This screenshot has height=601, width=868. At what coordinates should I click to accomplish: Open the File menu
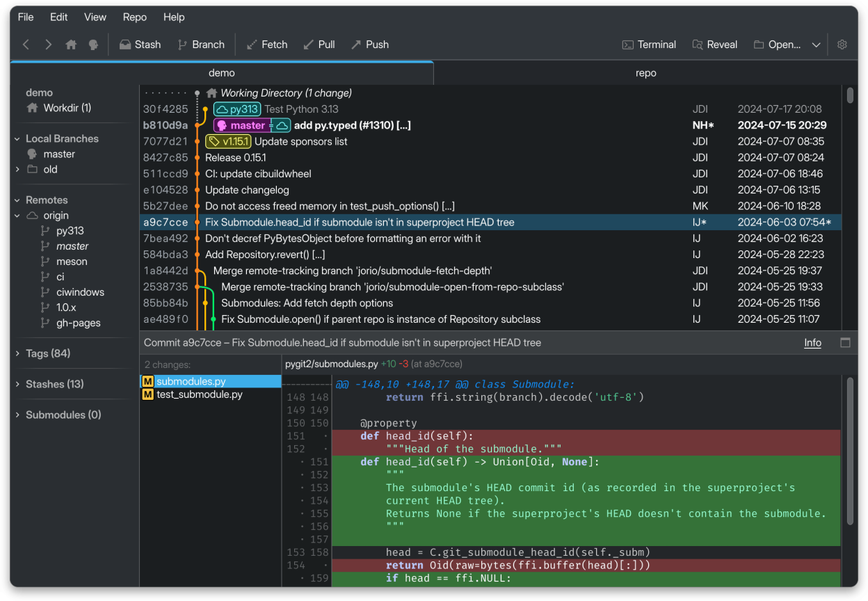[26, 17]
